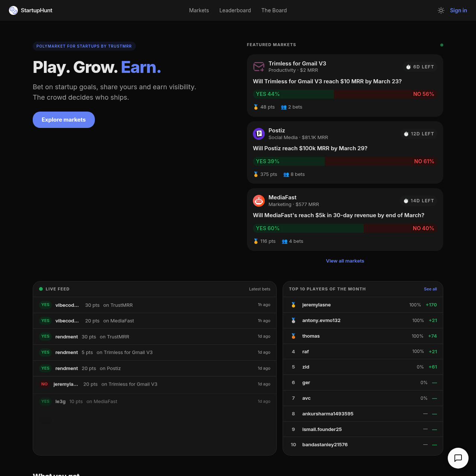Switch to the Markets section
The image size is (476, 476).
(x=199, y=10)
